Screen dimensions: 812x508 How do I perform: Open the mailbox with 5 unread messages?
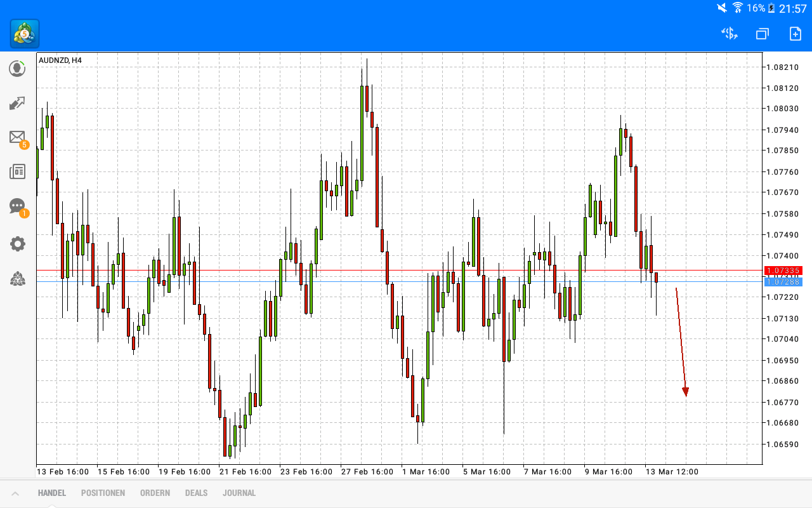[x=17, y=137]
